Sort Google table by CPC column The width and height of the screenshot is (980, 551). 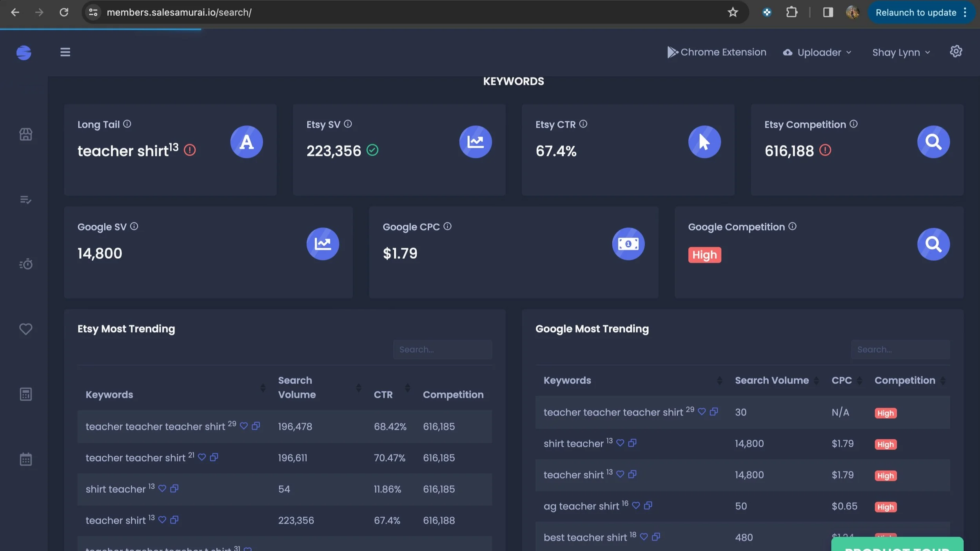[x=842, y=381]
